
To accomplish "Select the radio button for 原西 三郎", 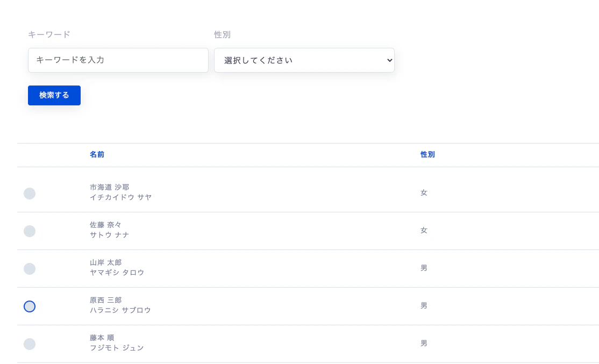I will click(30, 306).
